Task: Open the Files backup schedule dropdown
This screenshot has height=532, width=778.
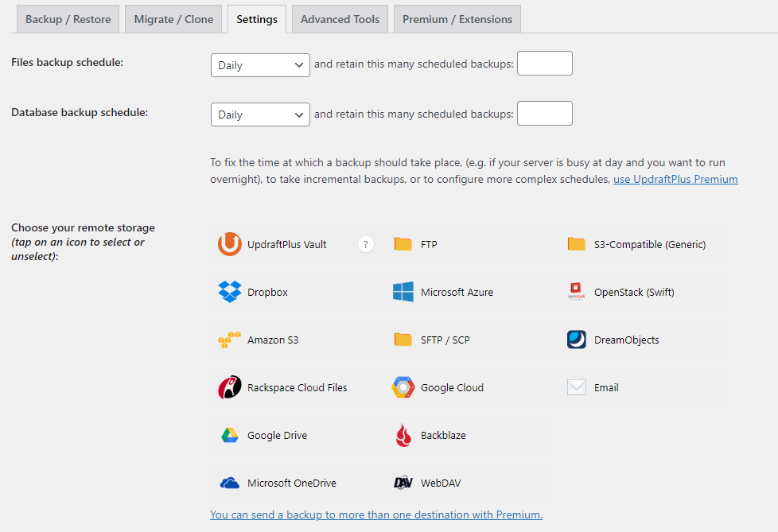Action: [260, 65]
